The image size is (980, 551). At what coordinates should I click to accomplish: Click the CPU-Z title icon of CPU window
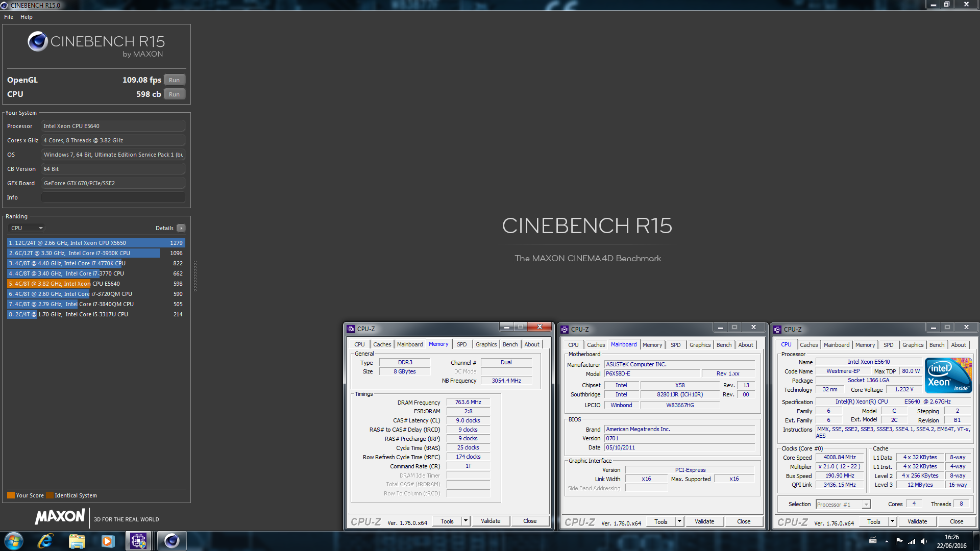[777, 330]
